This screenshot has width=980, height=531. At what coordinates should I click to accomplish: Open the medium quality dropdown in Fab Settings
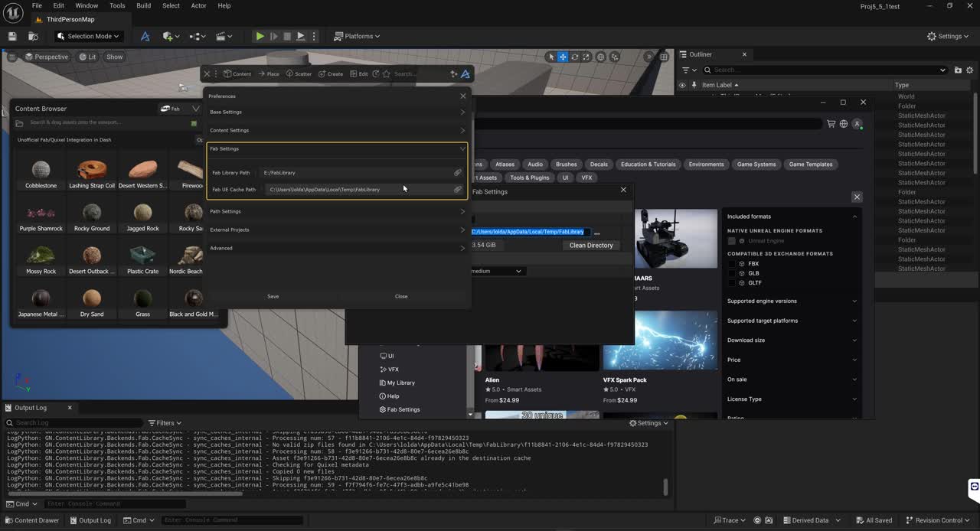496,271
